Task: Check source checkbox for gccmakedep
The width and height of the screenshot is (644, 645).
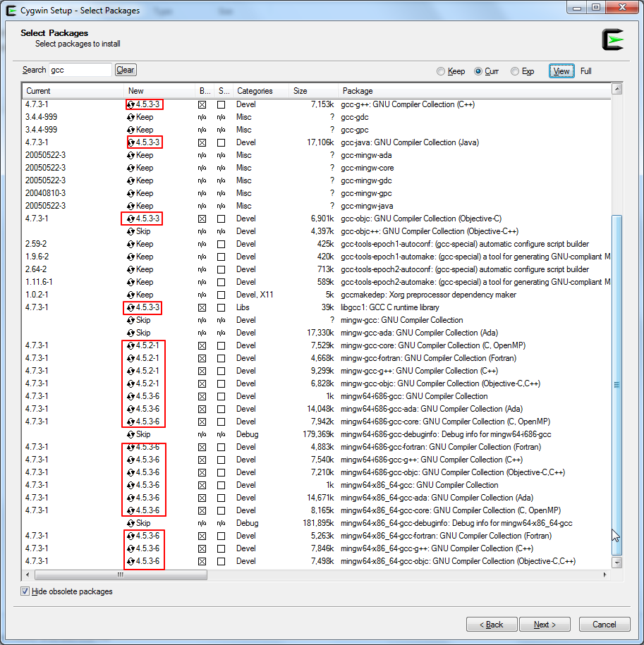Action: click(x=221, y=295)
